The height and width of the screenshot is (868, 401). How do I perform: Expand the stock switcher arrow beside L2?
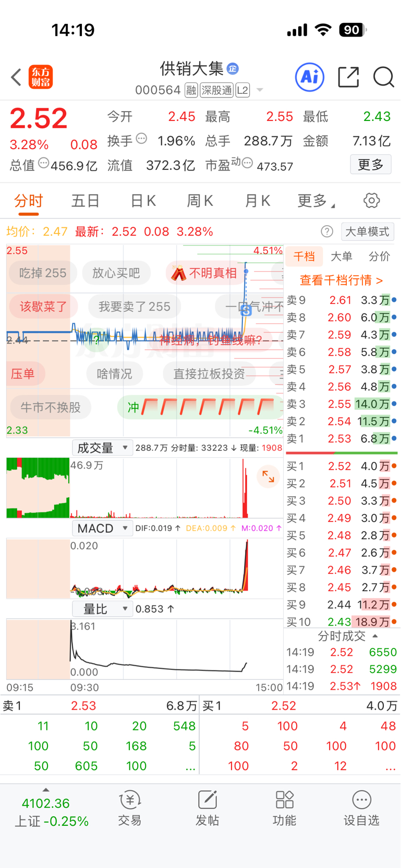click(260, 90)
